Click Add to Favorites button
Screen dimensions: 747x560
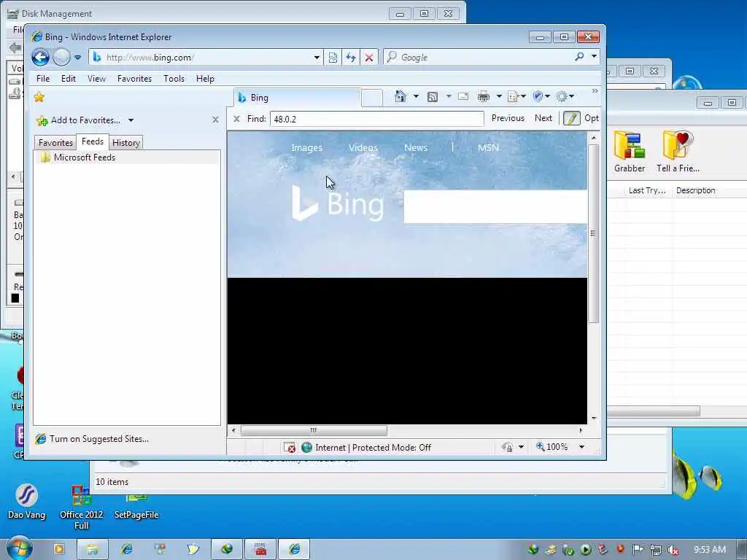[79, 120]
